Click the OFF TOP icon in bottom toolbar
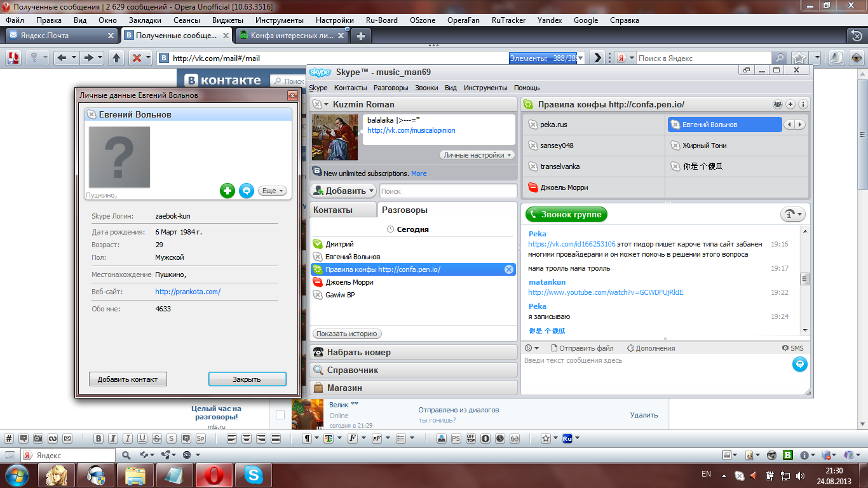 click(x=471, y=438)
